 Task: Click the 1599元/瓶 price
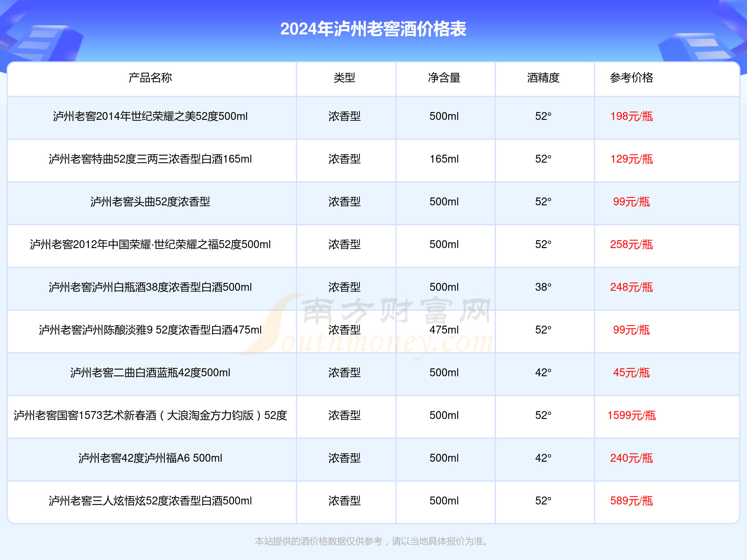tap(632, 415)
